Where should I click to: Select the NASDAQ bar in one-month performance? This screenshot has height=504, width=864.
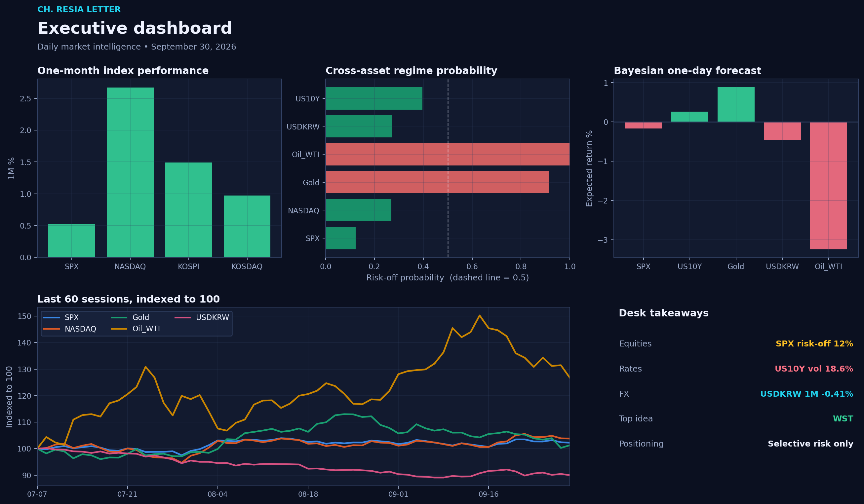tap(130, 172)
